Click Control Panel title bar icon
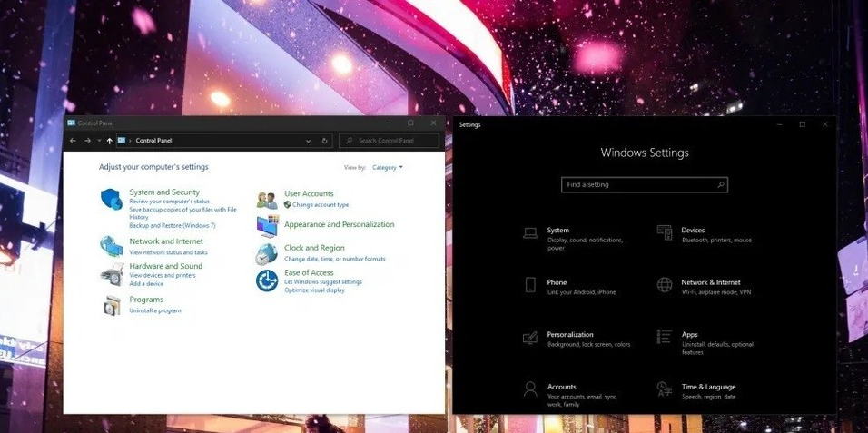 pyautogui.click(x=71, y=123)
